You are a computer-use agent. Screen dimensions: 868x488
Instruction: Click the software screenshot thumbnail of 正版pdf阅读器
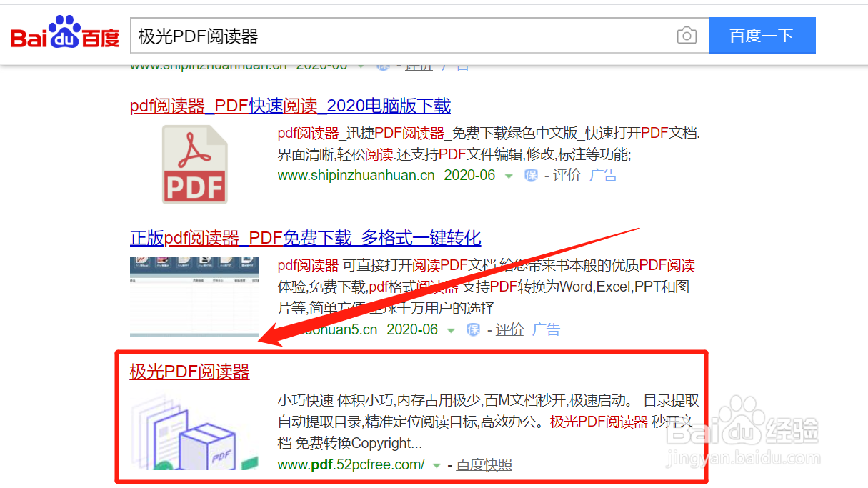tap(194, 297)
